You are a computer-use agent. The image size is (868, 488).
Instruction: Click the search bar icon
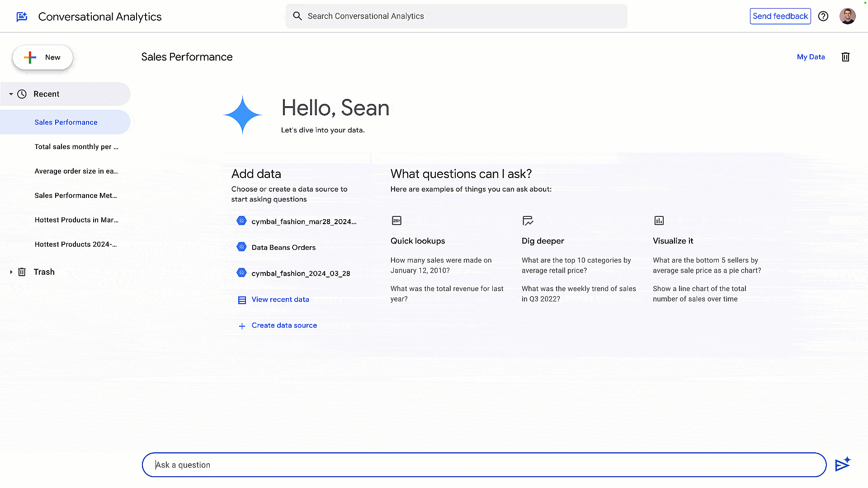point(297,16)
